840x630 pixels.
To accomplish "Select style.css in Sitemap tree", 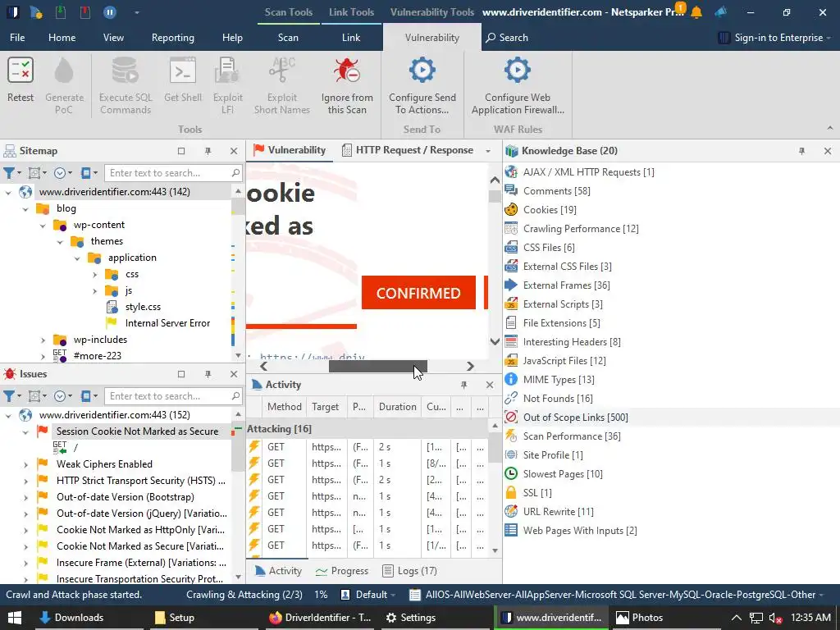I will point(143,307).
